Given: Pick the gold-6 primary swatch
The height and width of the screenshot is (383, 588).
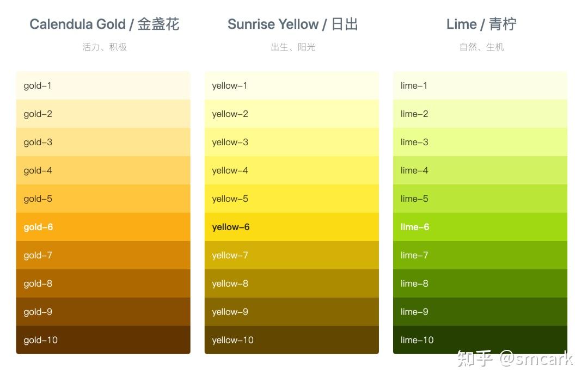Looking at the screenshot, I should pyautogui.click(x=103, y=227).
